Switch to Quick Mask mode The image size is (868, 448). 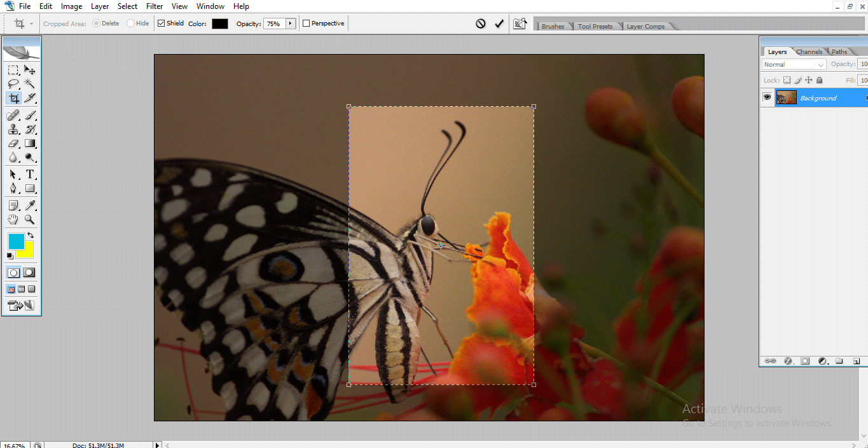[x=29, y=273]
